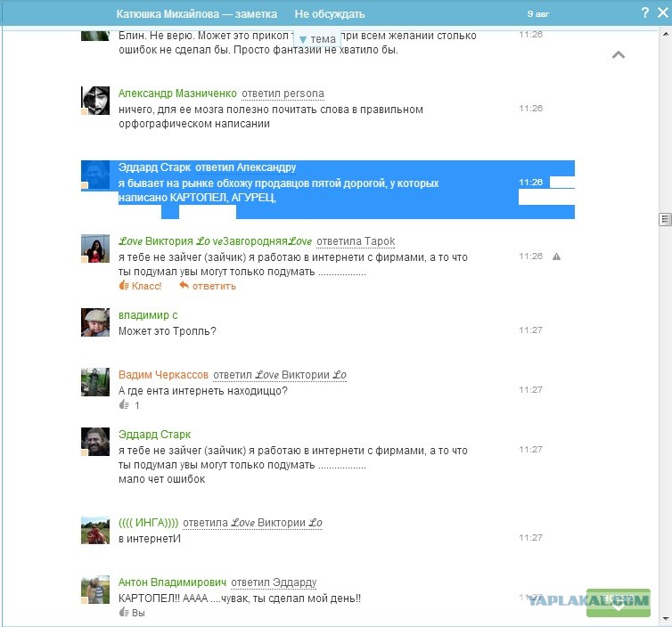Click the reply arrow icon beside 'ответить'
The width and height of the screenshot is (672, 627).
tap(184, 285)
